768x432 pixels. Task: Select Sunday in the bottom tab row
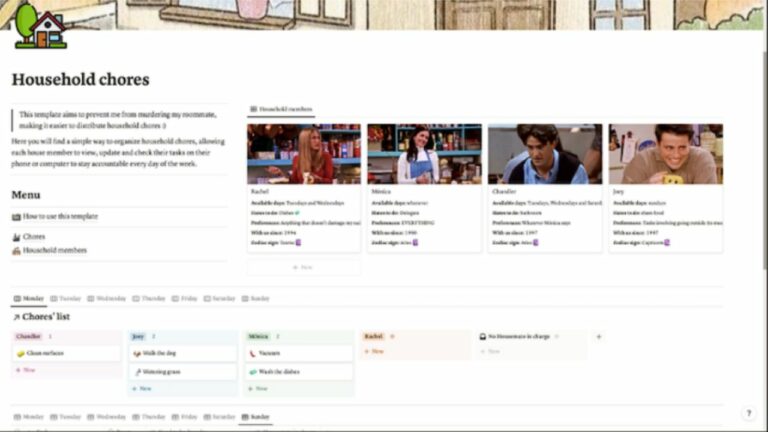[256, 417]
